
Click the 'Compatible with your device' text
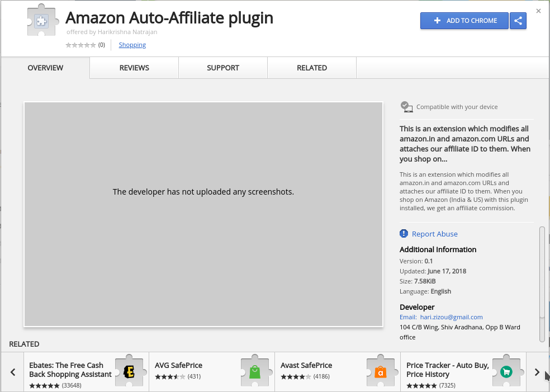coord(457,107)
